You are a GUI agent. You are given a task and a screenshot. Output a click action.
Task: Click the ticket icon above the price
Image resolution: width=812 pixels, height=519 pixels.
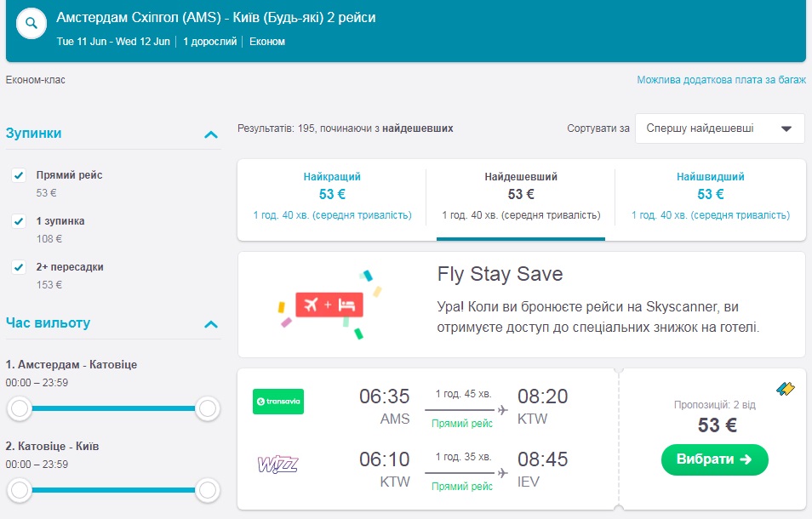coord(786,390)
